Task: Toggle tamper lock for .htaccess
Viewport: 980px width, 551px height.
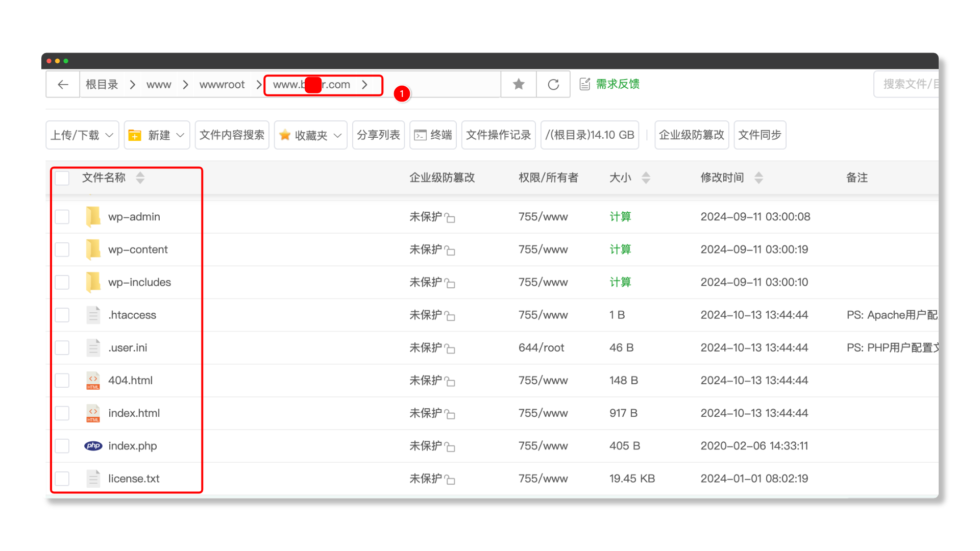Action: click(450, 316)
